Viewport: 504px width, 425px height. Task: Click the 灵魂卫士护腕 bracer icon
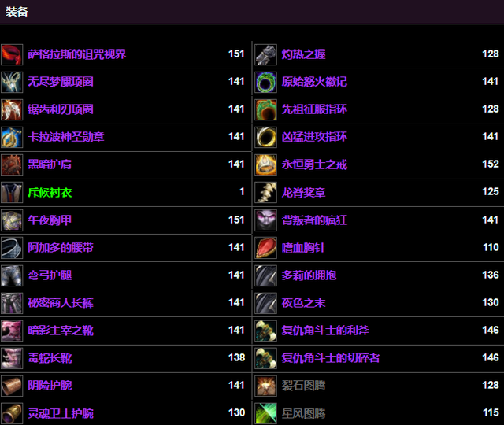[12, 413]
